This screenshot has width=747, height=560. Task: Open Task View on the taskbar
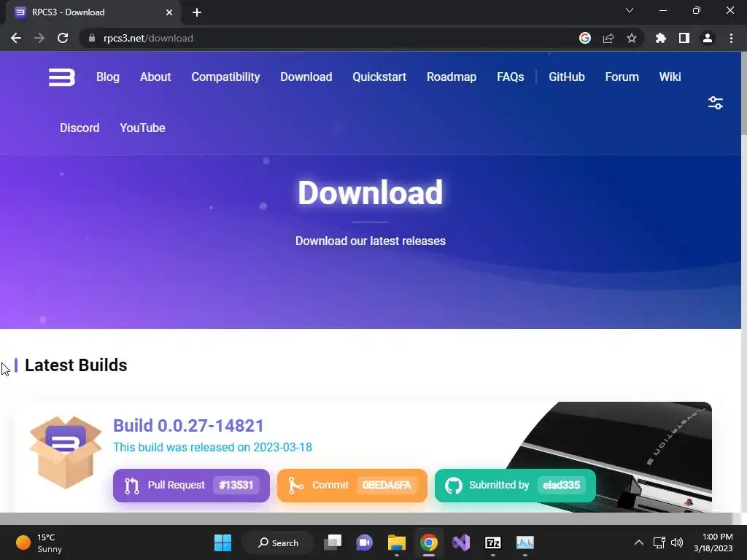(333, 542)
